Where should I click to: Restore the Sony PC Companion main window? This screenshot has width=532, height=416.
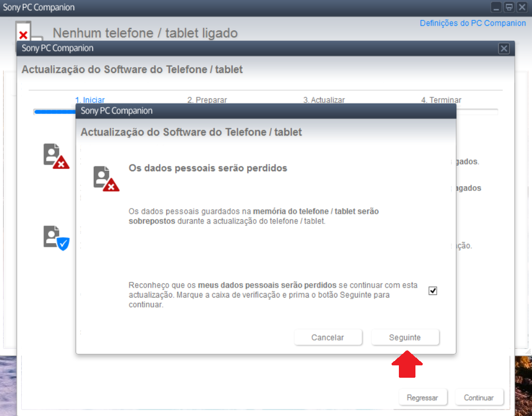click(x=509, y=7)
